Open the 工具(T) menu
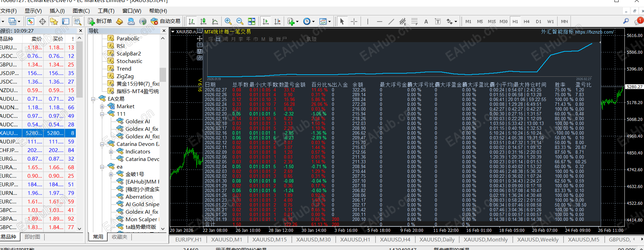The image size is (644, 250). click(106, 11)
